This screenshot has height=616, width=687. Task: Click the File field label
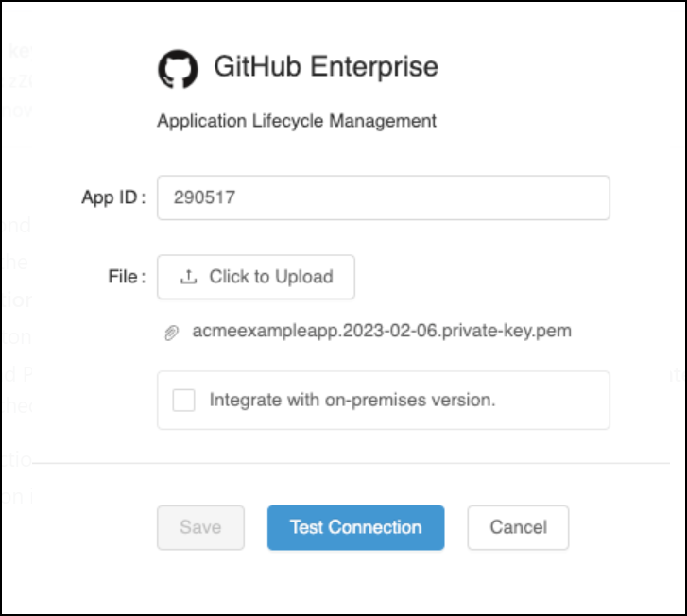coord(127,277)
